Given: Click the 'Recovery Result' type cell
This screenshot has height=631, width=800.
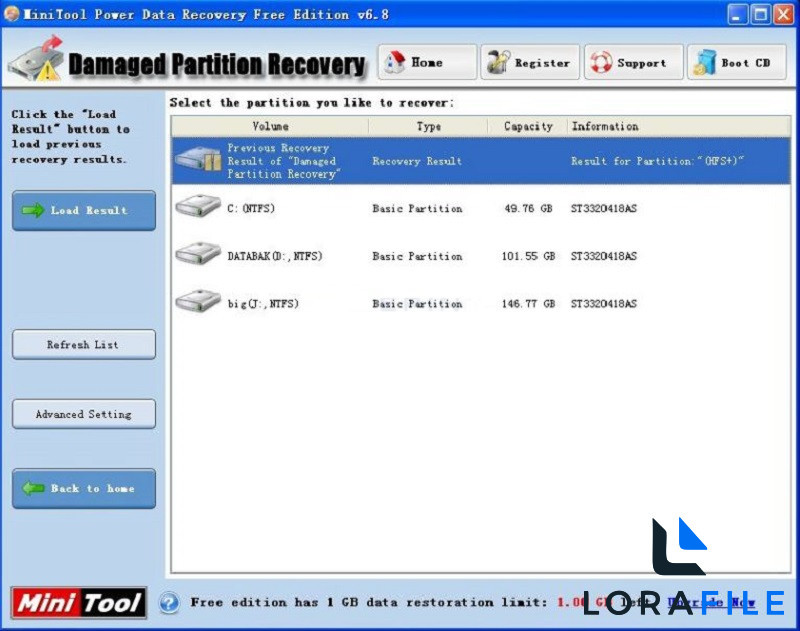Looking at the screenshot, I should (417, 161).
